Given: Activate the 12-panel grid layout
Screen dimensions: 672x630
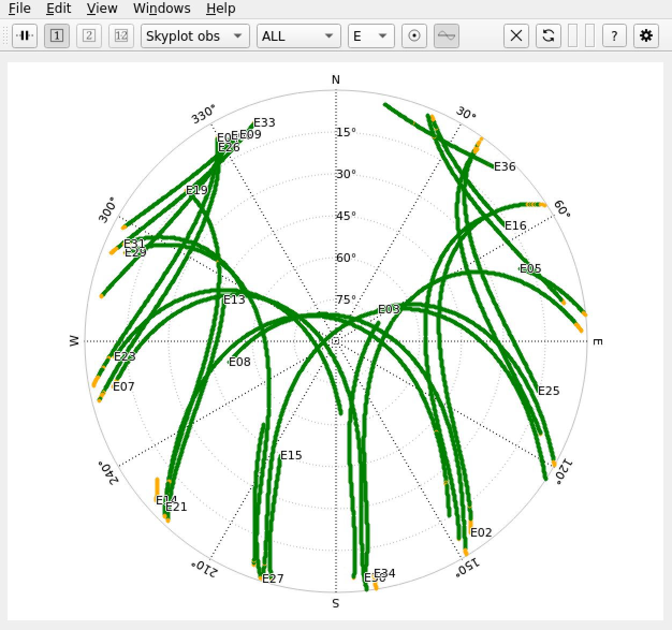Looking at the screenshot, I should point(121,36).
